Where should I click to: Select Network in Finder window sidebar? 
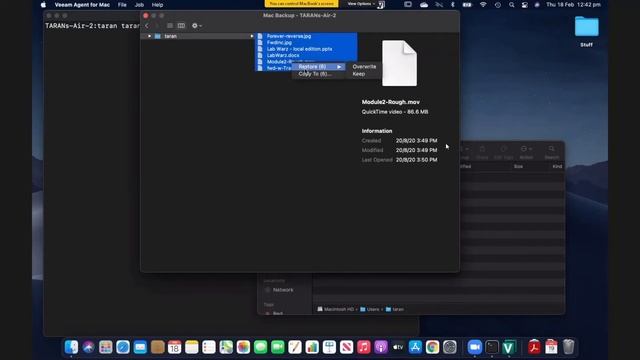283,290
